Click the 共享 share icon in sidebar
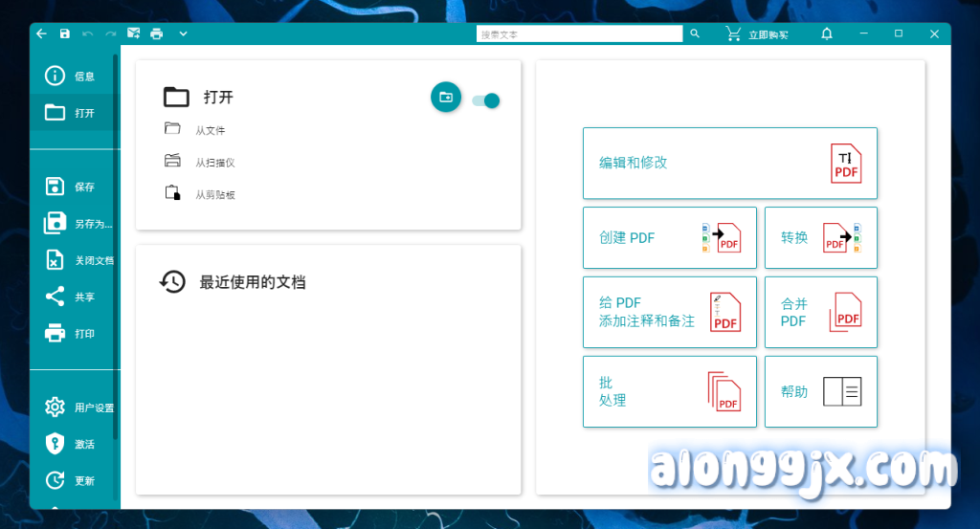 click(56, 297)
